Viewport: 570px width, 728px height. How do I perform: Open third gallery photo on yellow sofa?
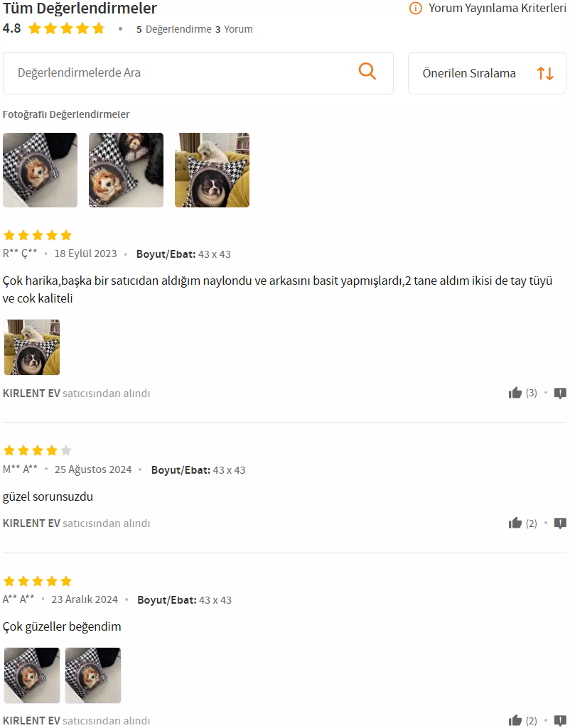click(213, 170)
